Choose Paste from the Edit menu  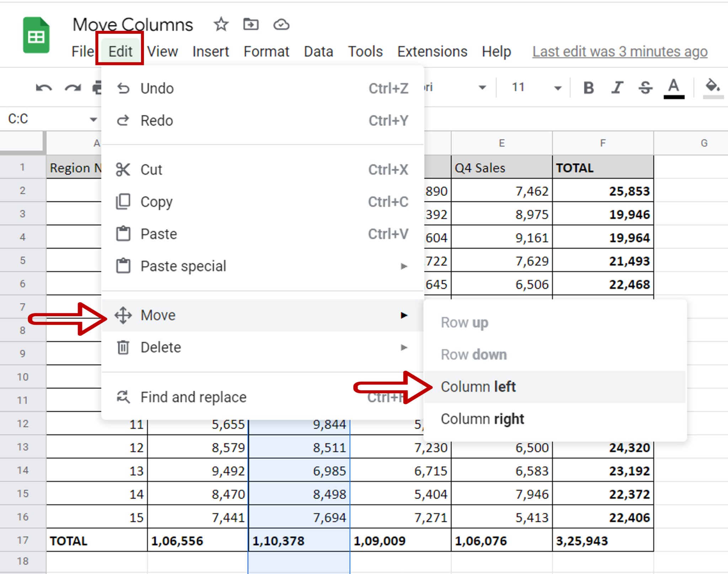click(x=263, y=234)
